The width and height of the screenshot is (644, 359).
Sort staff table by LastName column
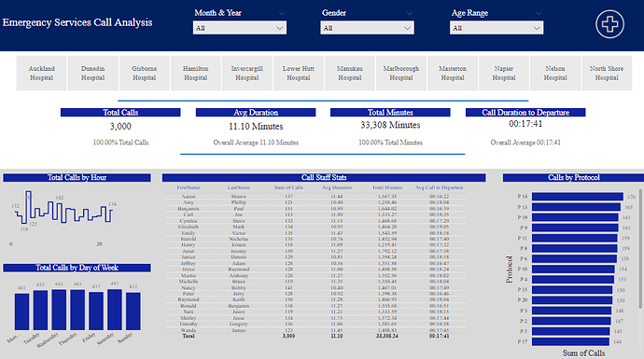pos(239,187)
